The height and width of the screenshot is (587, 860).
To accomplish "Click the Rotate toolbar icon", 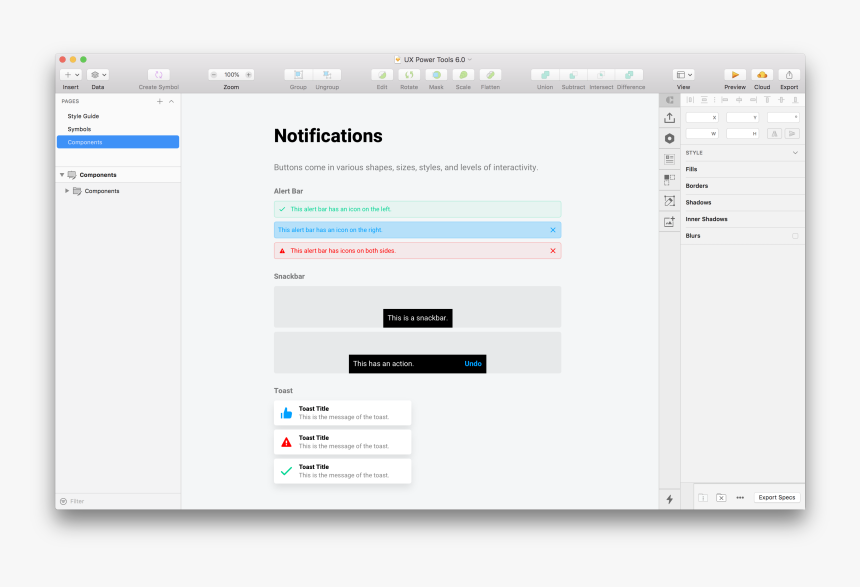I will (x=409, y=75).
